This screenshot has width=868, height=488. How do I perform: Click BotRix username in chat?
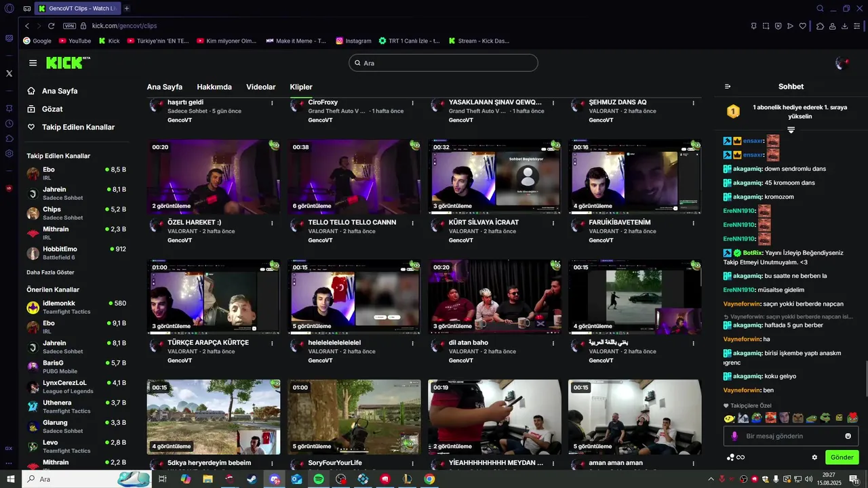pyautogui.click(x=753, y=253)
